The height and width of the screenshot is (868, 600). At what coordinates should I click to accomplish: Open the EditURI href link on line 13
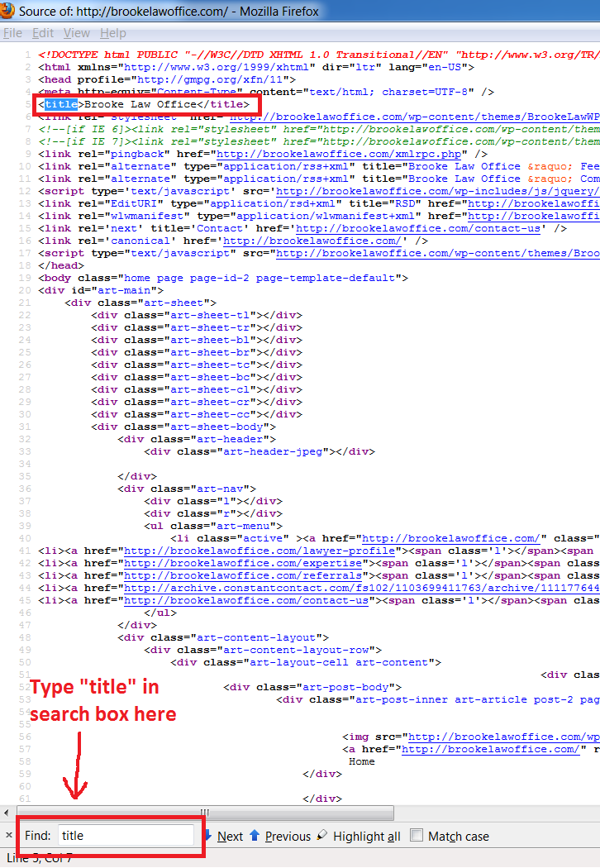(x=534, y=203)
